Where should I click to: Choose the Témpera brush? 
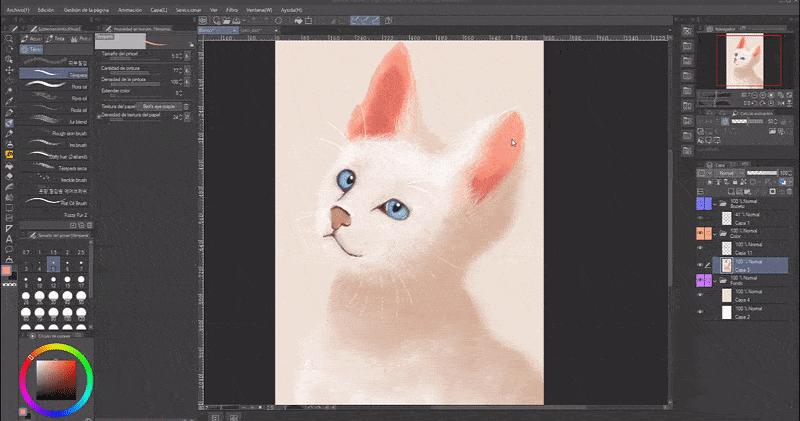[54, 74]
